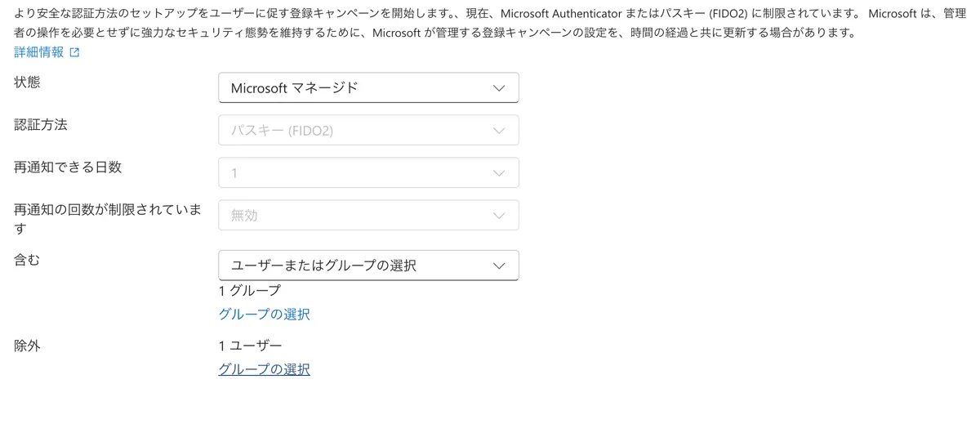Image resolution: width=980 pixels, height=433 pixels.
Task: Select グループの選択 link under 1 ユーザー
Action: tap(265, 369)
